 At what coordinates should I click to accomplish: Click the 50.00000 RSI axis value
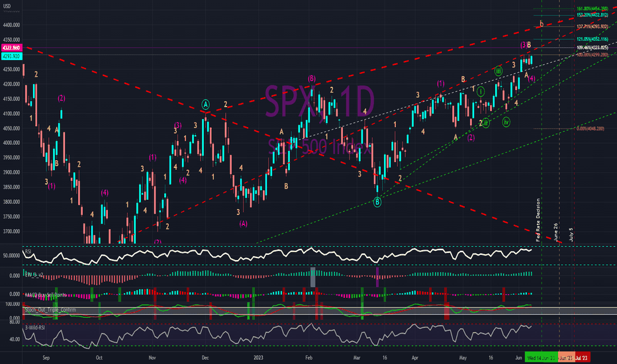point(11,255)
